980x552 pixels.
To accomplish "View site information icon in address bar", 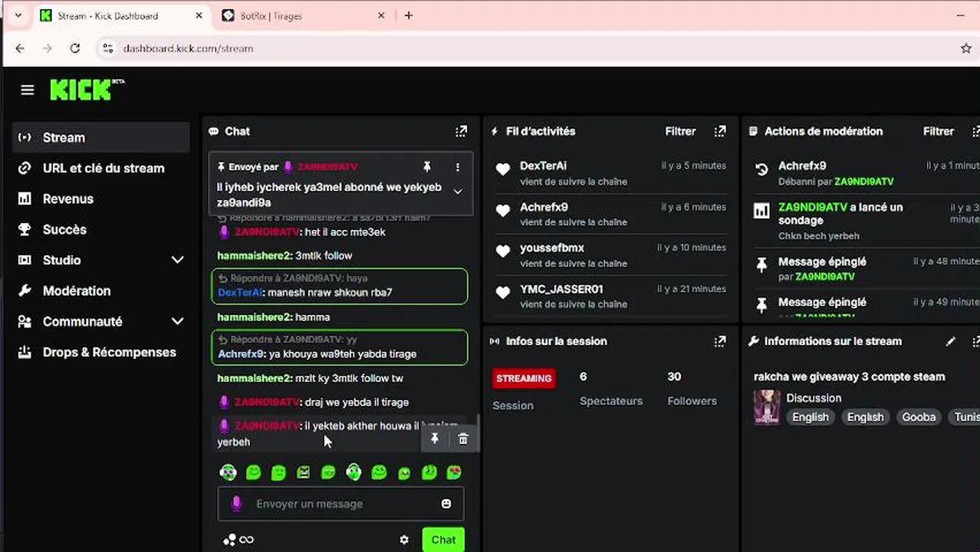I will [x=108, y=48].
